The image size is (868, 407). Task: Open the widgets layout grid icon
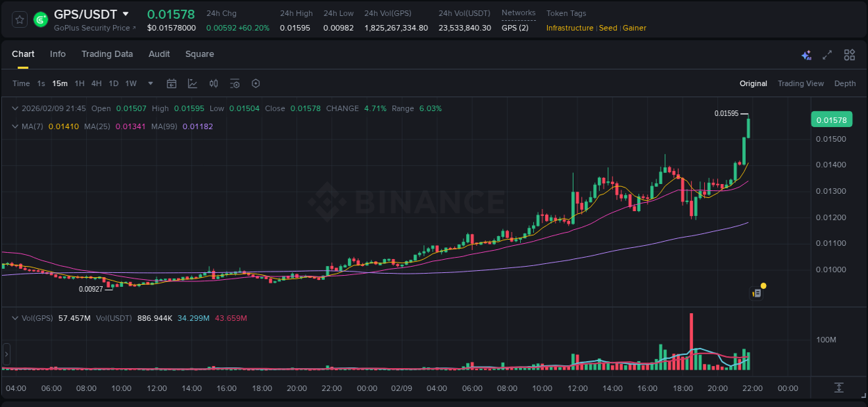point(849,54)
